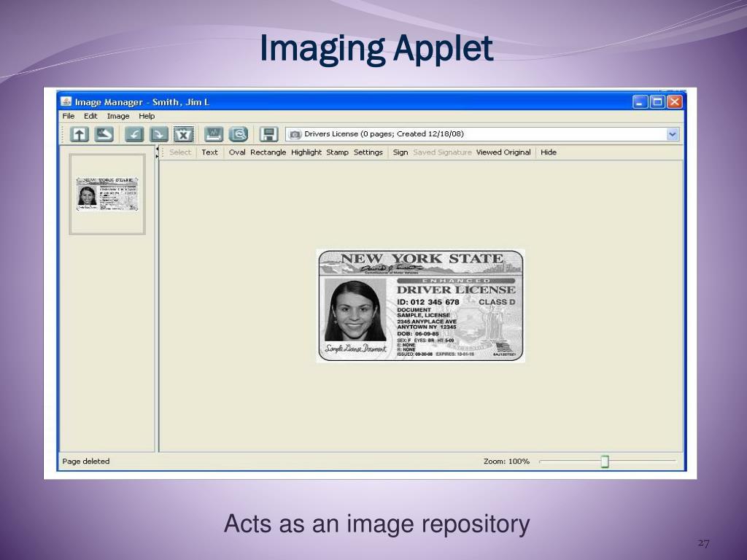Choose the Text annotation tool
This screenshot has width=747, height=560.
click(x=209, y=152)
